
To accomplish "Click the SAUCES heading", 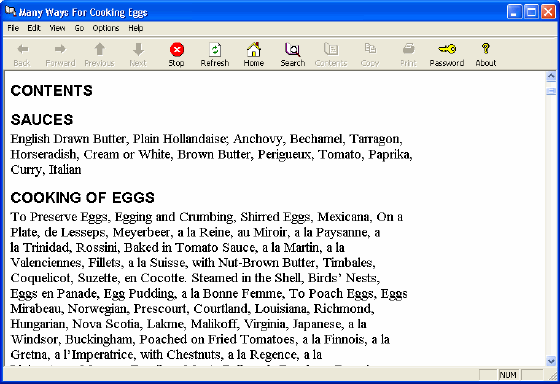I will [x=42, y=120].
